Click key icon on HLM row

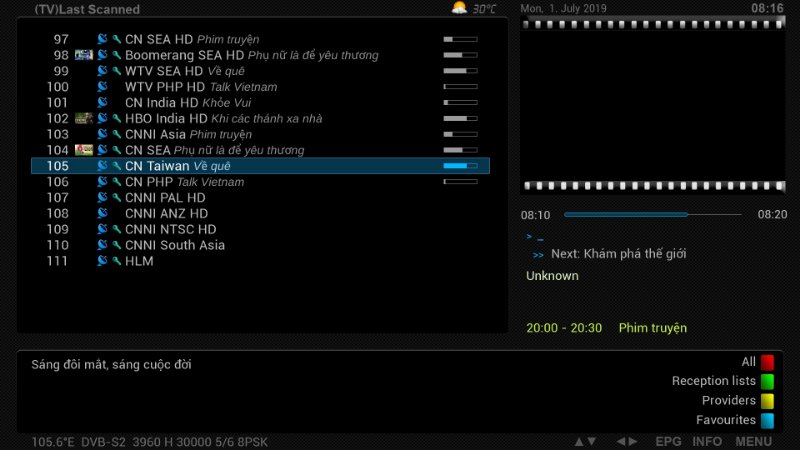(x=117, y=261)
